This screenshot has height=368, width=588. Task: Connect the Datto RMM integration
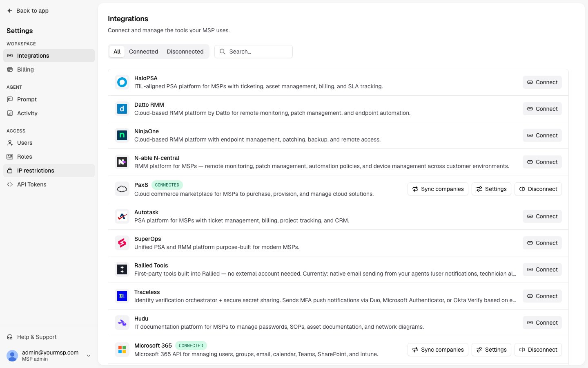542,109
